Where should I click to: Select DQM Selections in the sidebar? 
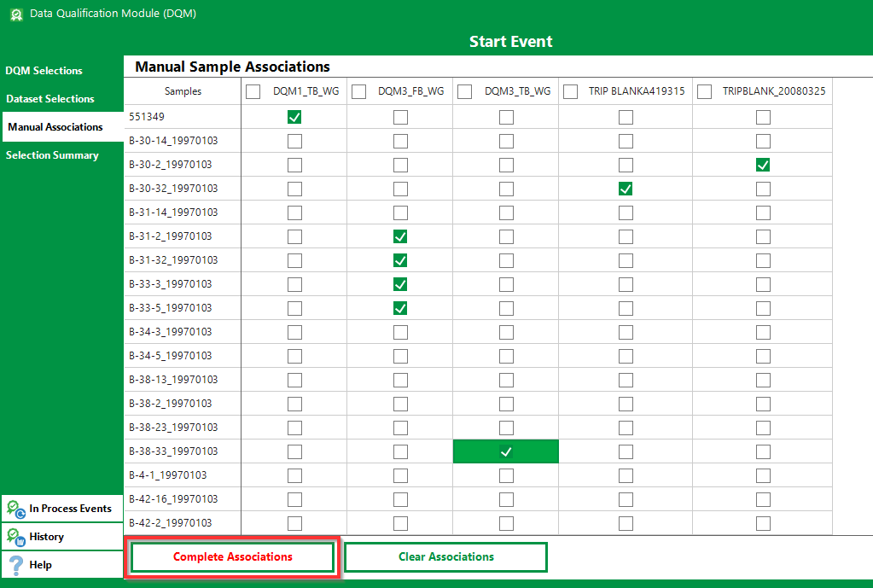point(44,70)
